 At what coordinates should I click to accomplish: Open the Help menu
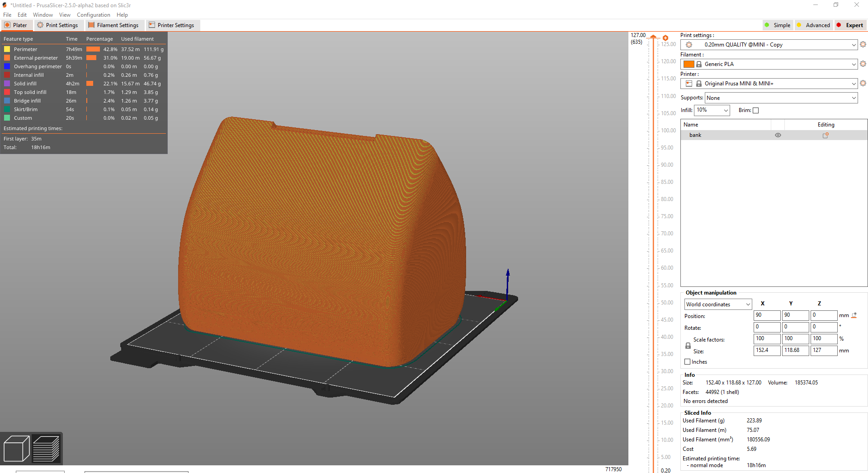[122, 15]
